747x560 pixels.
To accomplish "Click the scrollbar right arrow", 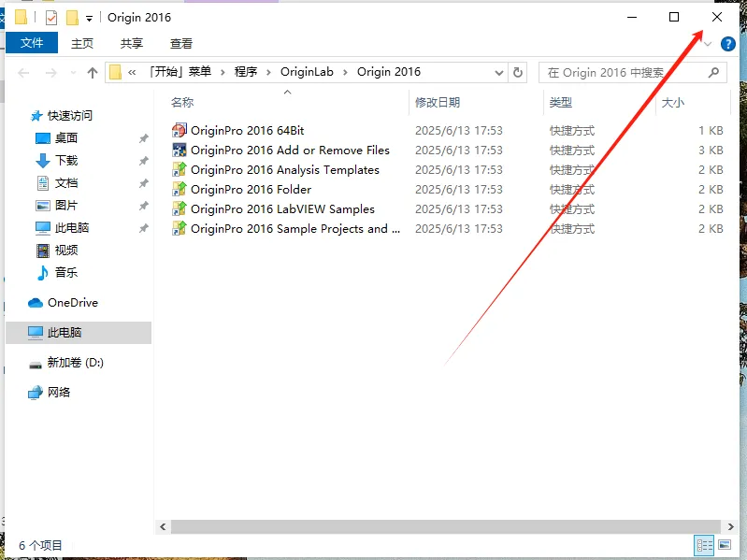I will tap(730, 526).
